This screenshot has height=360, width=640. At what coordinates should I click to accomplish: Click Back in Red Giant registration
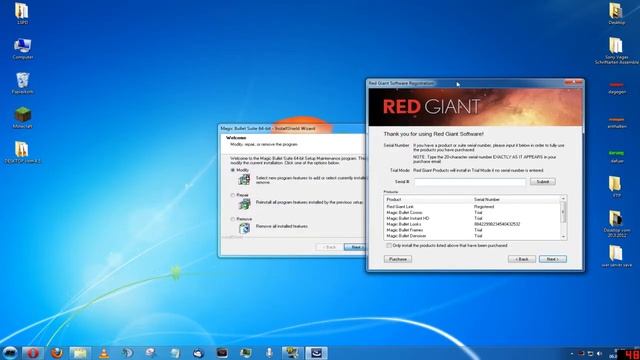click(x=522, y=259)
